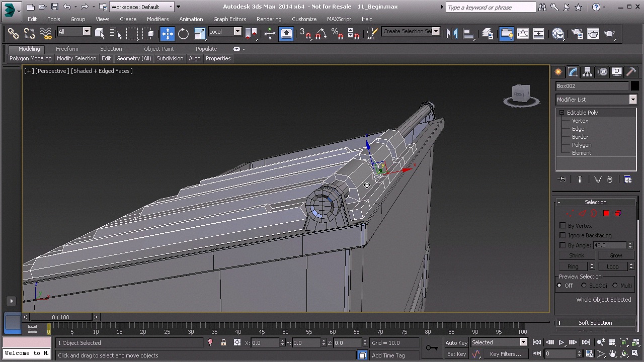
Task: Click the Shrink selection button
Action: point(577,255)
